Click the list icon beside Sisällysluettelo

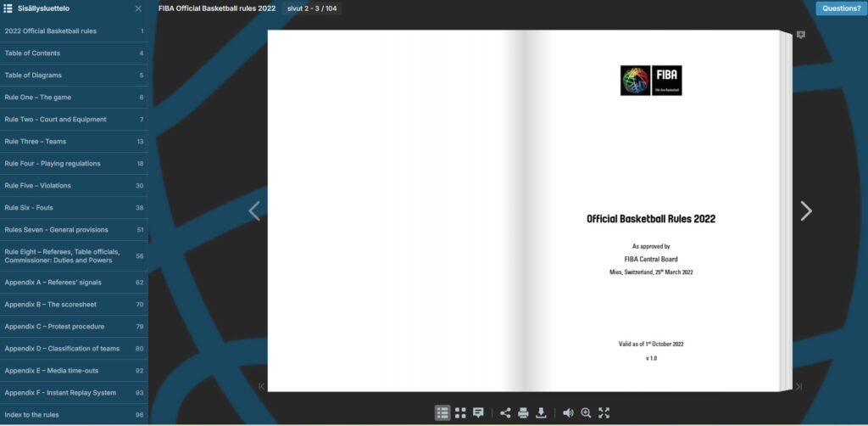(8, 8)
